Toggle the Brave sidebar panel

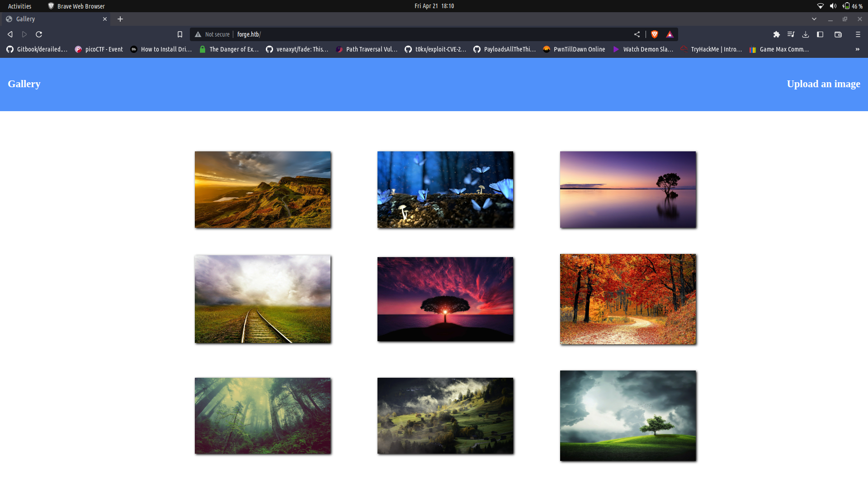click(821, 34)
